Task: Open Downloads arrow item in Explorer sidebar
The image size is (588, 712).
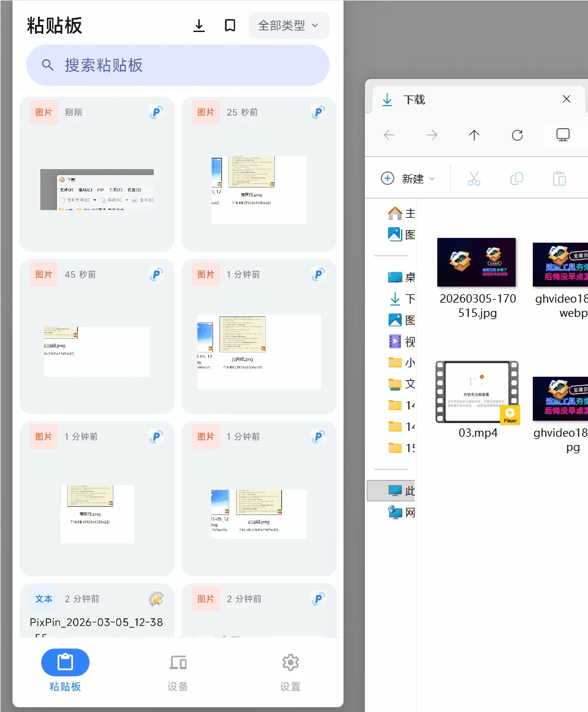Action: (401, 298)
